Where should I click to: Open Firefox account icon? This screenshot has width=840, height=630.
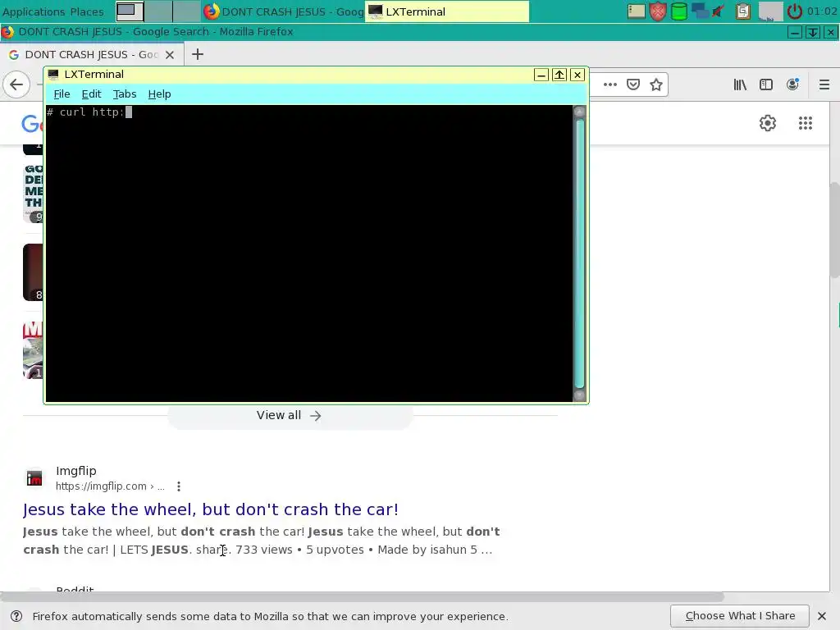(x=792, y=84)
